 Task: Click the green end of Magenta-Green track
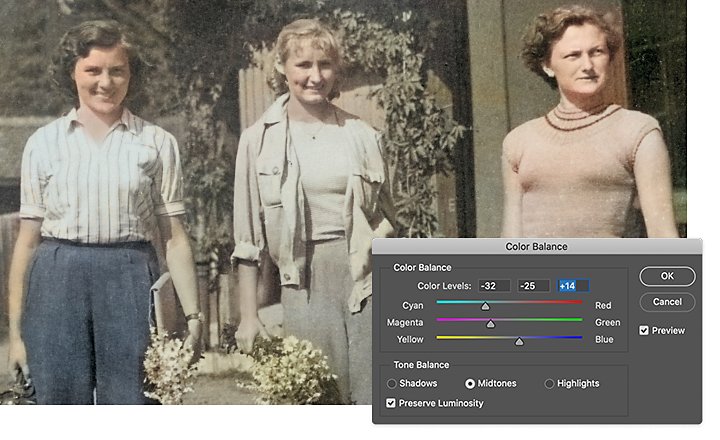pos(578,320)
